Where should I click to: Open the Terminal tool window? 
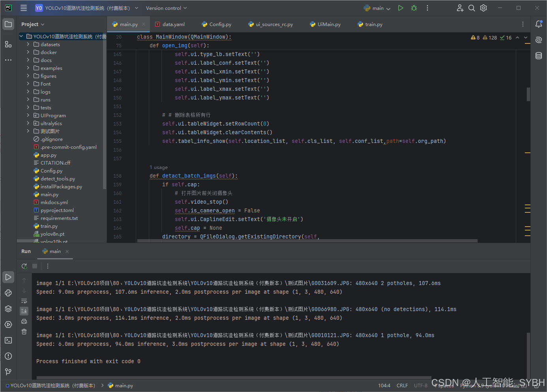click(8, 340)
